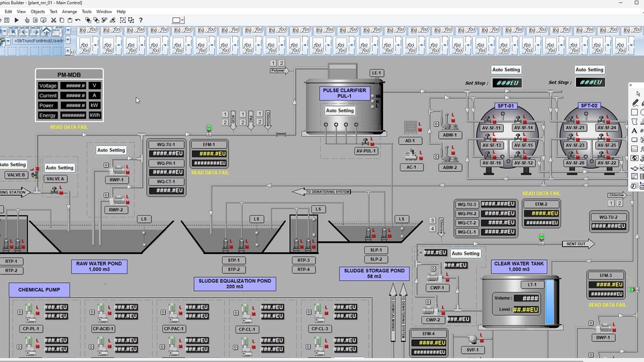Select the freehand pencil tool in the toolbox

pos(636,103)
